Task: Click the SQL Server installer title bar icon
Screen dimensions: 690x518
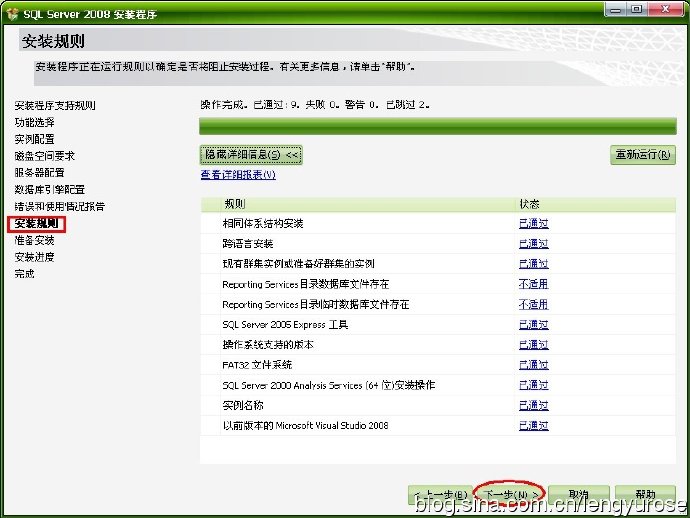Action: click(12, 14)
